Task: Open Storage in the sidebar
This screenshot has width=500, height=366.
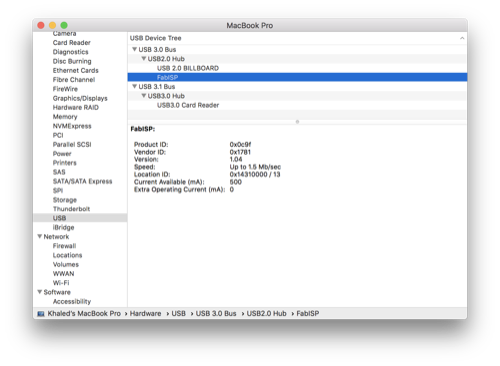Action: [65, 200]
